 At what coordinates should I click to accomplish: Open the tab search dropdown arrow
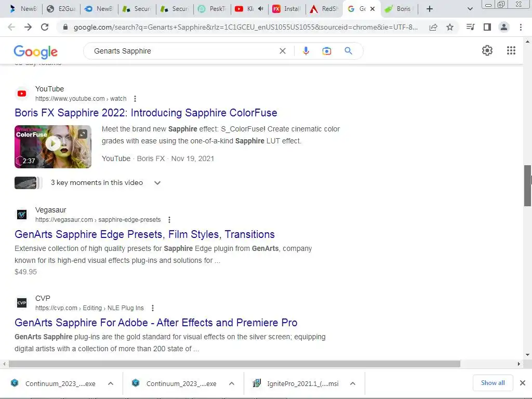470,9
